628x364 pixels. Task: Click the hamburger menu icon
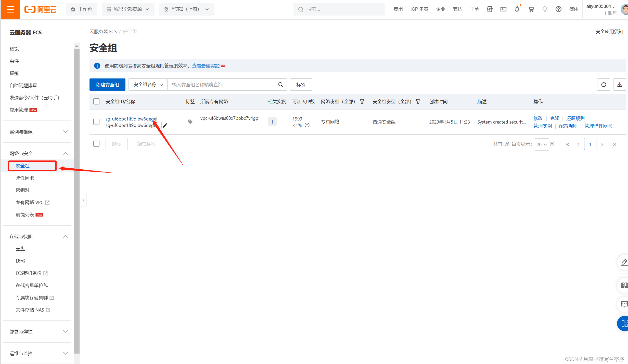click(x=10, y=9)
